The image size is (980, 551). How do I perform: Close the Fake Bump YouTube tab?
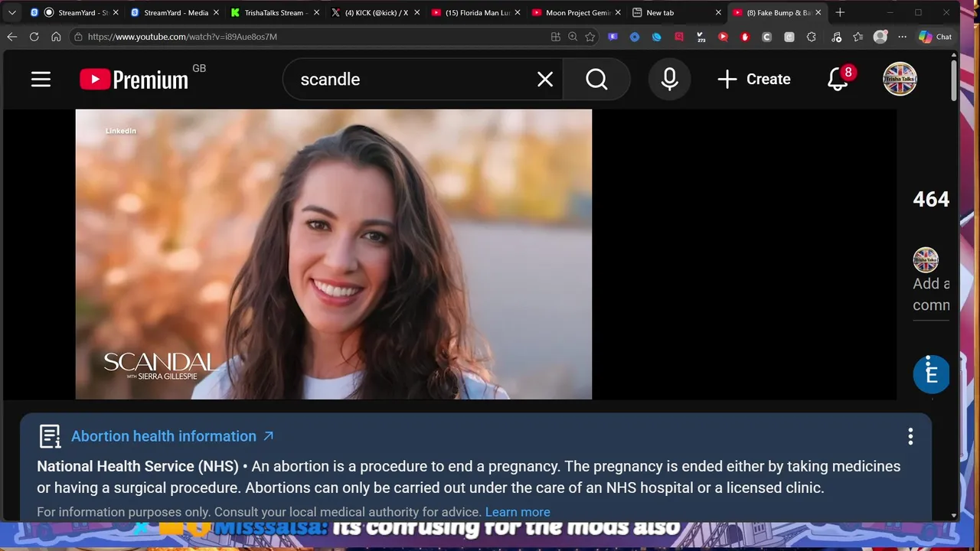818,12
